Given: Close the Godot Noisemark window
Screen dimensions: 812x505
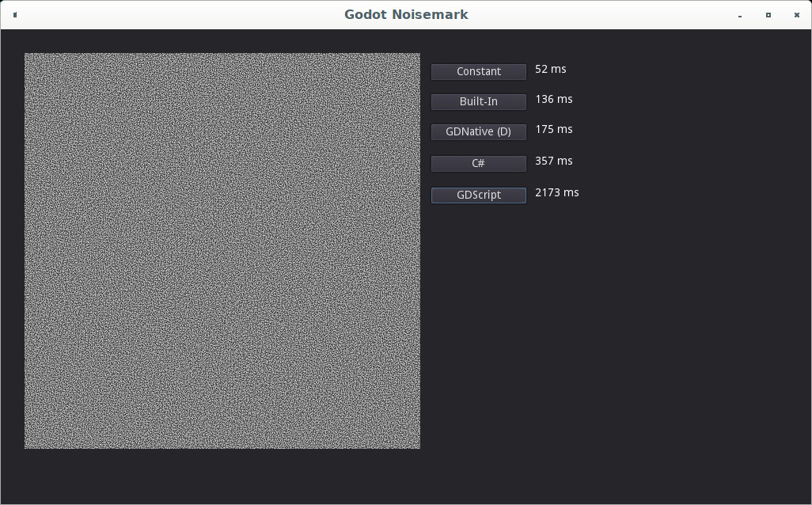Looking at the screenshot, I should (796, 15).
